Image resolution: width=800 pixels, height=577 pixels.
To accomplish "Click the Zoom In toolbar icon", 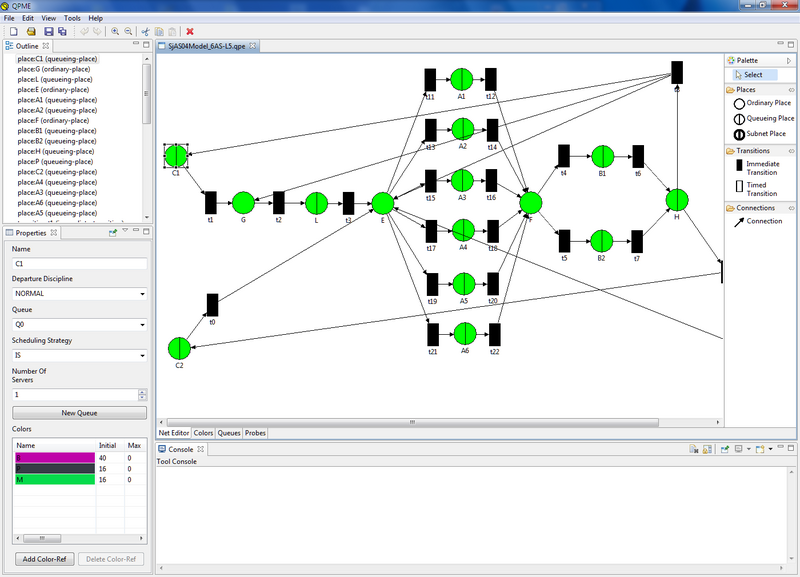I will (x=115, y=32).
